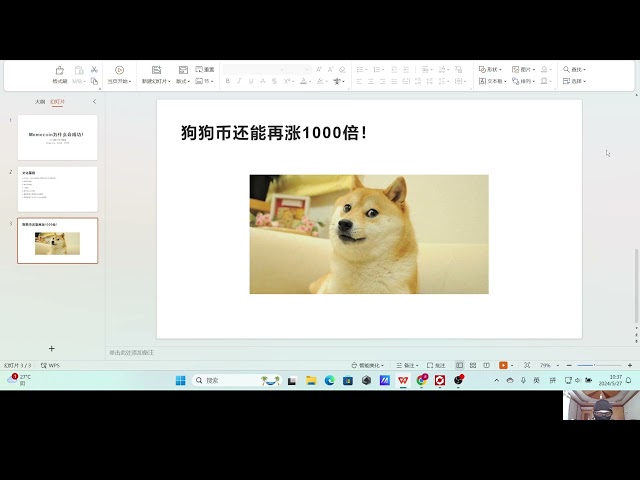Click the WPS Office taskbar icon
The image size is (640, 480).
click(403, 380)
